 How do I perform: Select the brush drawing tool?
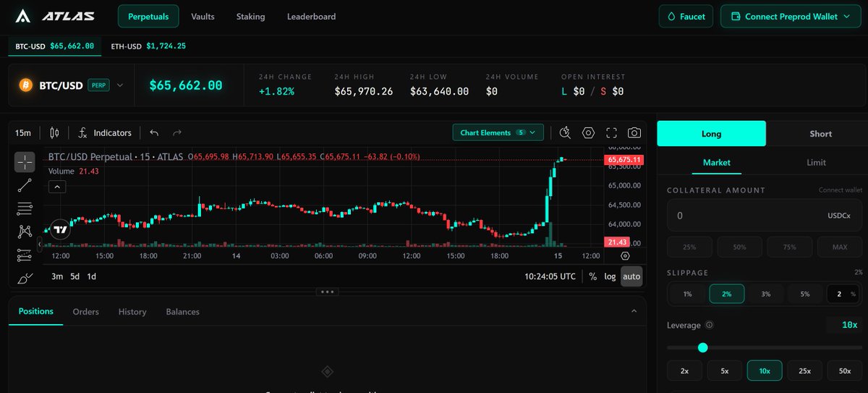(x=25, y=278)
